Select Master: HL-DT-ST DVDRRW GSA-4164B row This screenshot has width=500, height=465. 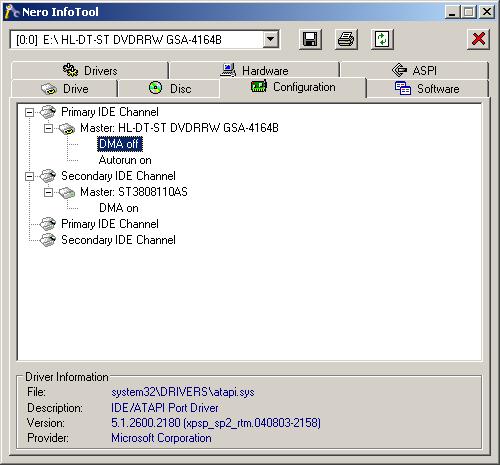click(x=179, y=128)
